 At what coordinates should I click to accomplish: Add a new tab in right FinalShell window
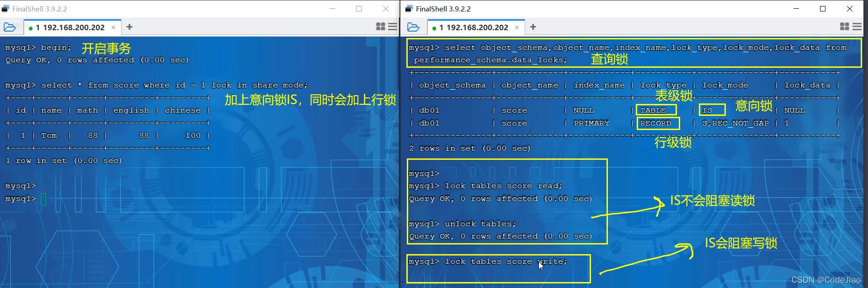[x=533, y=27]
